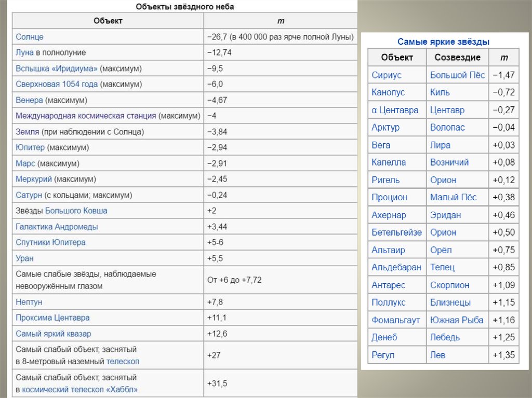Follow Спутники Юпитера link
Screen dimensions: 532x398
coord(50,242)
